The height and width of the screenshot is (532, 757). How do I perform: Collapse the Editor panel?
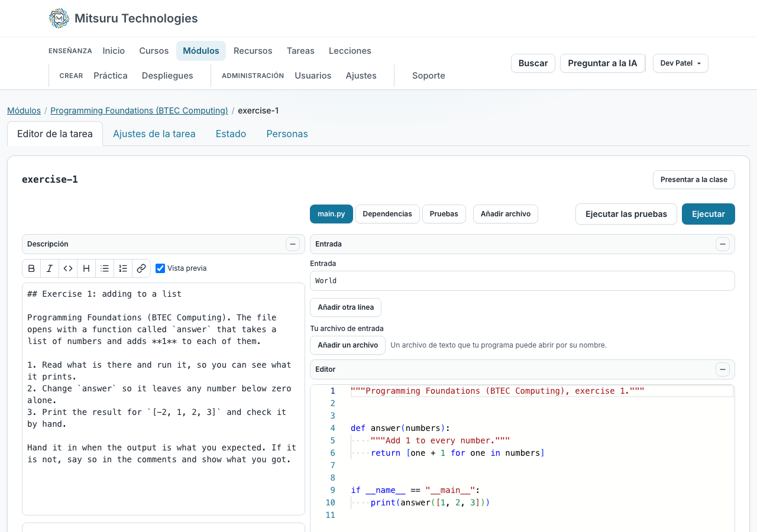723,369
